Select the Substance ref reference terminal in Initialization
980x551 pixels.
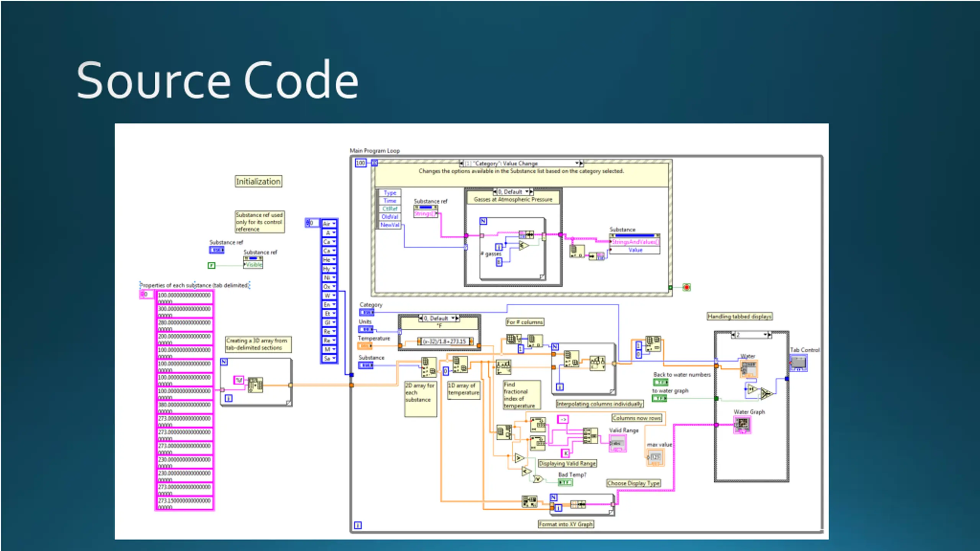pyautogui.click(x=217, y=250)
